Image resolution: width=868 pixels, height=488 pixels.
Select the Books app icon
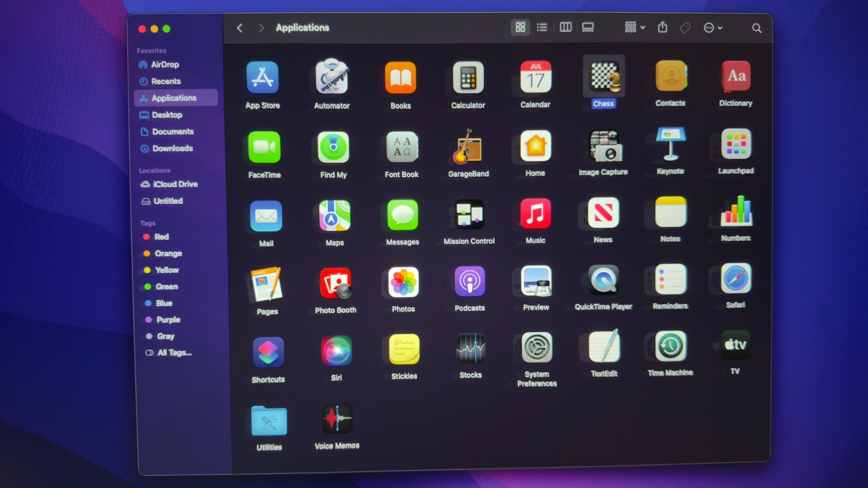[x=400, y=77]
